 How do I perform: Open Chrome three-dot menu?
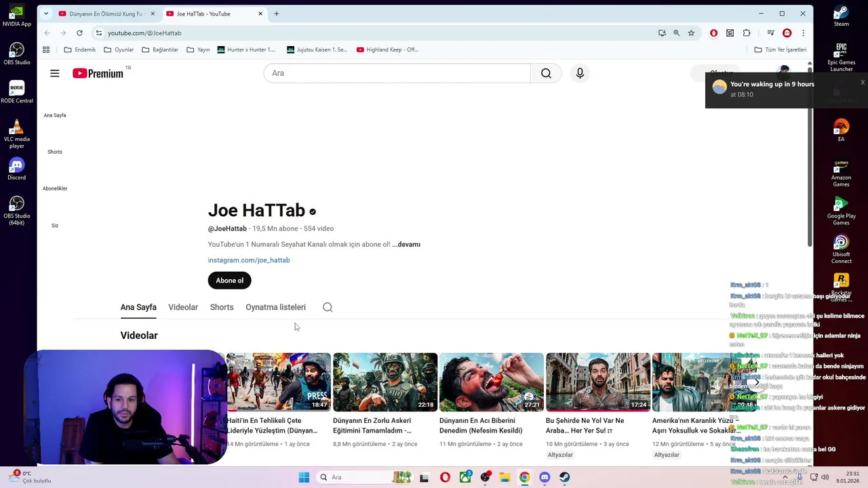click(803, 33)
